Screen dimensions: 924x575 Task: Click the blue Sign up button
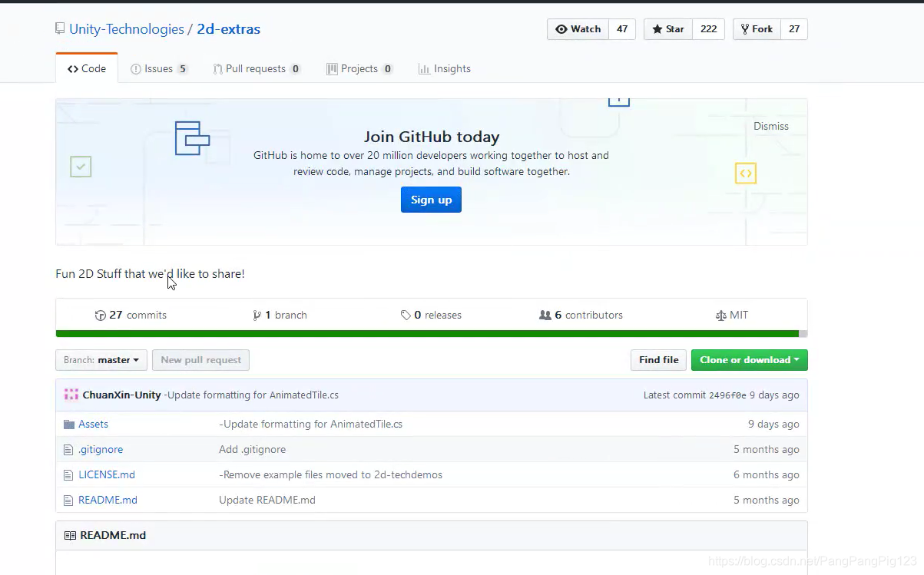(x=431, y=200)
